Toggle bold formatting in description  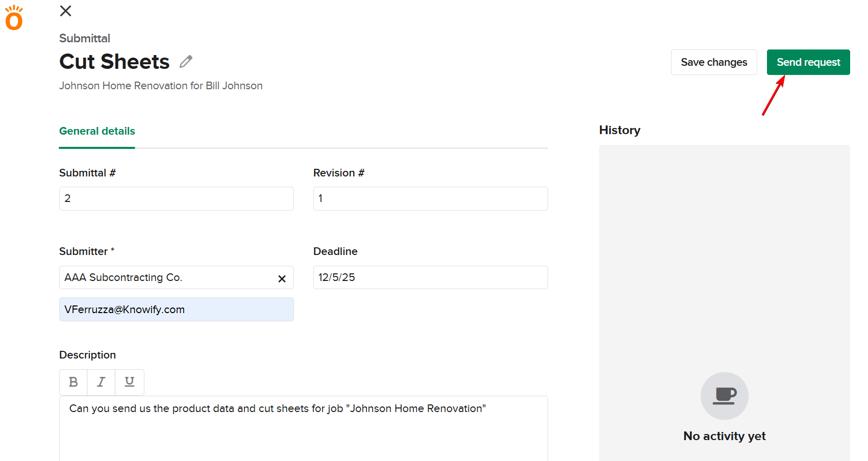73,382
